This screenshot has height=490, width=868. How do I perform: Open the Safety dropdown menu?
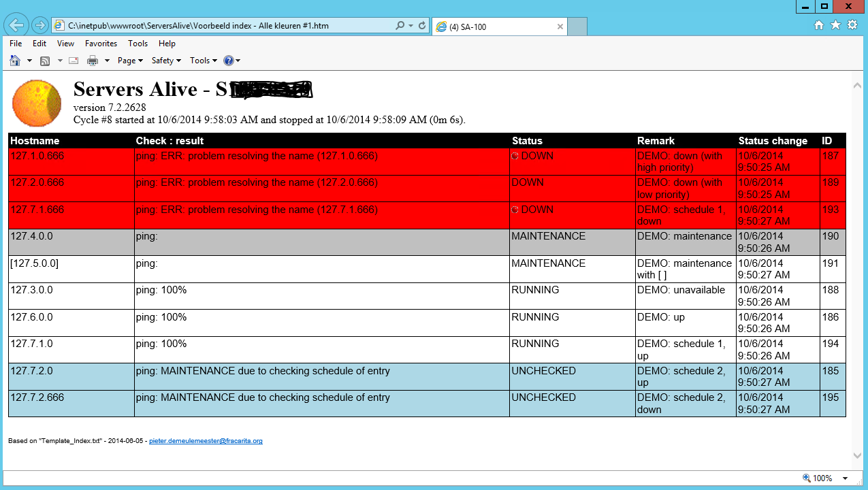point(166,61)
